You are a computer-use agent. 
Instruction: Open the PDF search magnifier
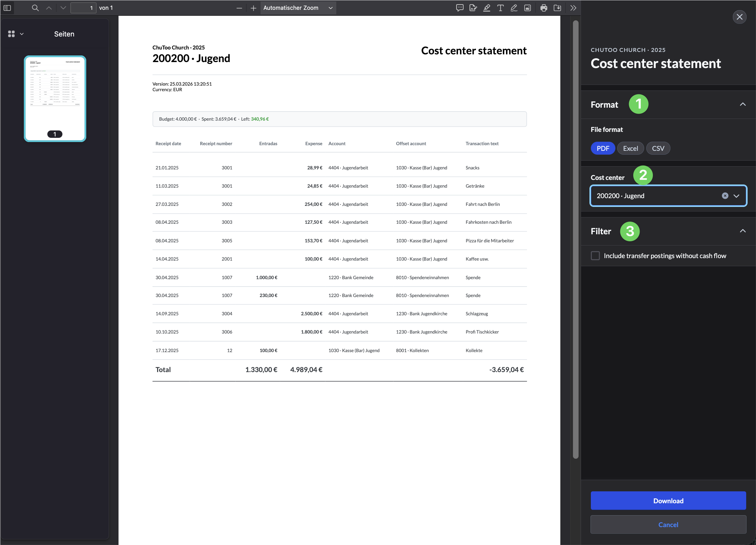pyautogui.click(x=35, y=8)
